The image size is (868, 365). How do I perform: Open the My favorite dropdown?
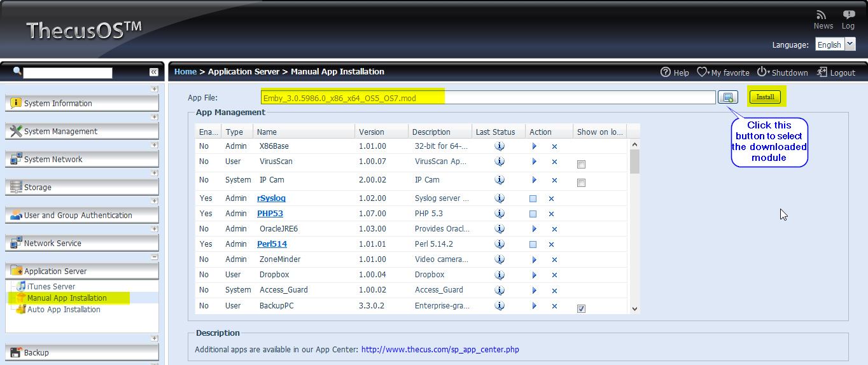tap(723, 72)
